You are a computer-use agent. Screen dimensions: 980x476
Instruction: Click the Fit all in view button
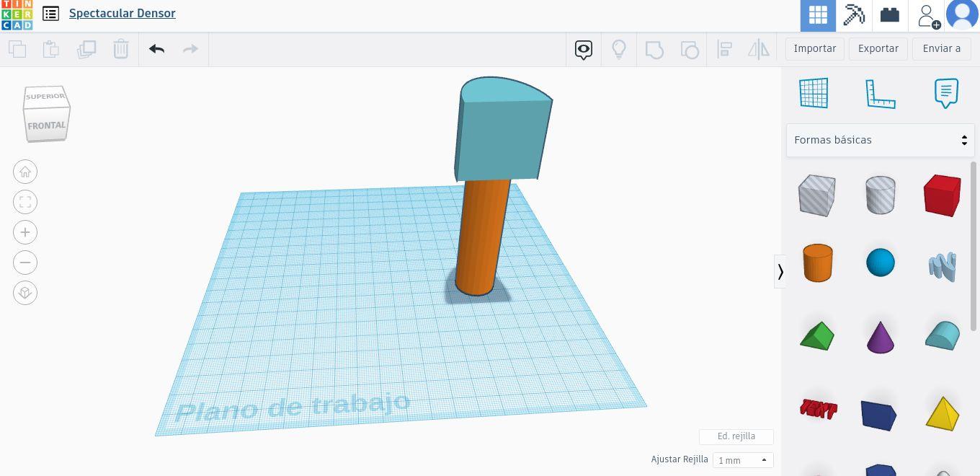click(25, 202)
